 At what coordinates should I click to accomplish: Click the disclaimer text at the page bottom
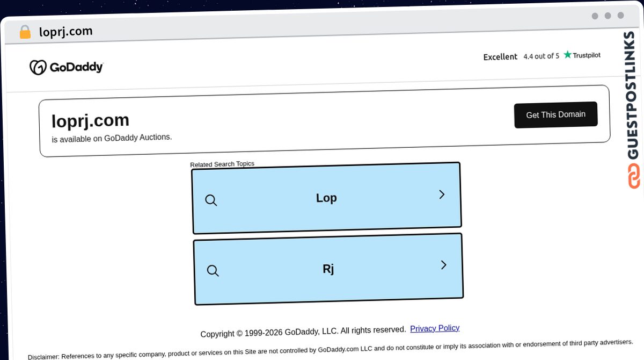331,350
